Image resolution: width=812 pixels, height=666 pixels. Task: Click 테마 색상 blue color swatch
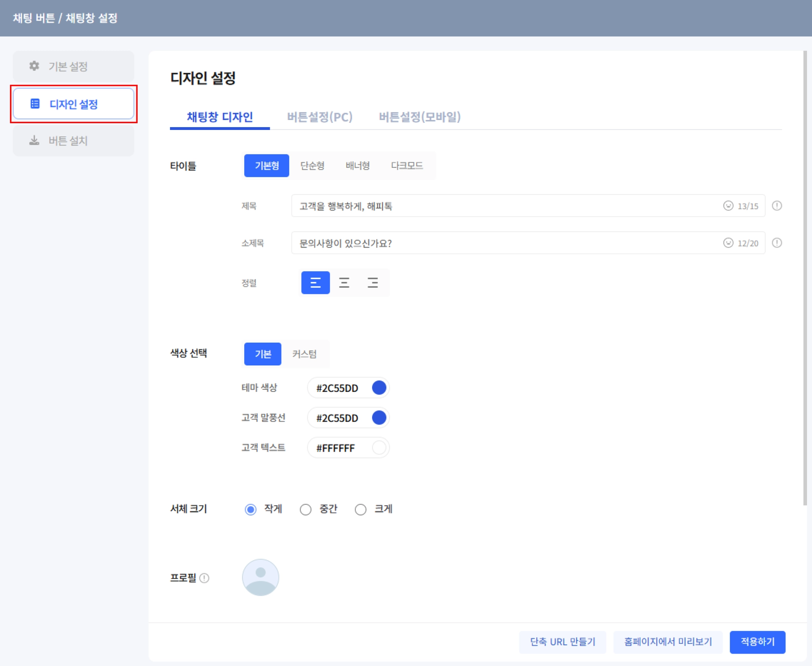pyautogui.click(x=379, y=387)
